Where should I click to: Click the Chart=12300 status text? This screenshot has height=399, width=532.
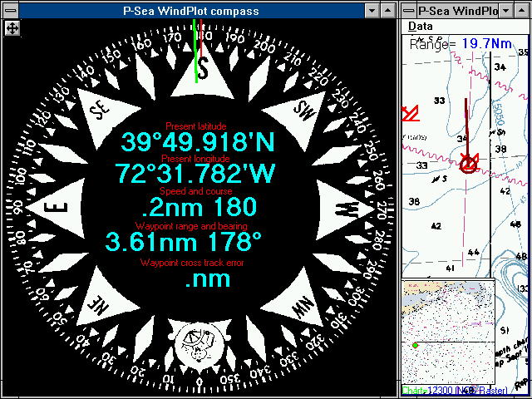455,391
